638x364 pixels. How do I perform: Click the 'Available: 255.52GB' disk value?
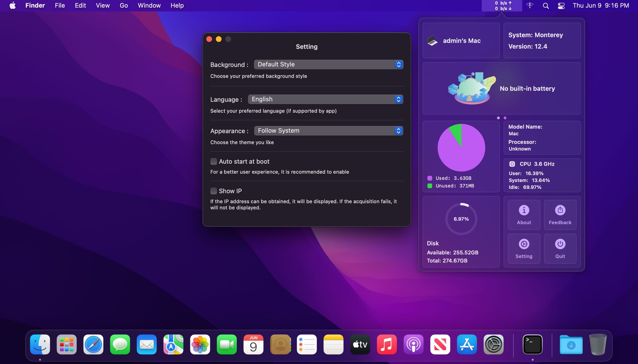point(452,253)
